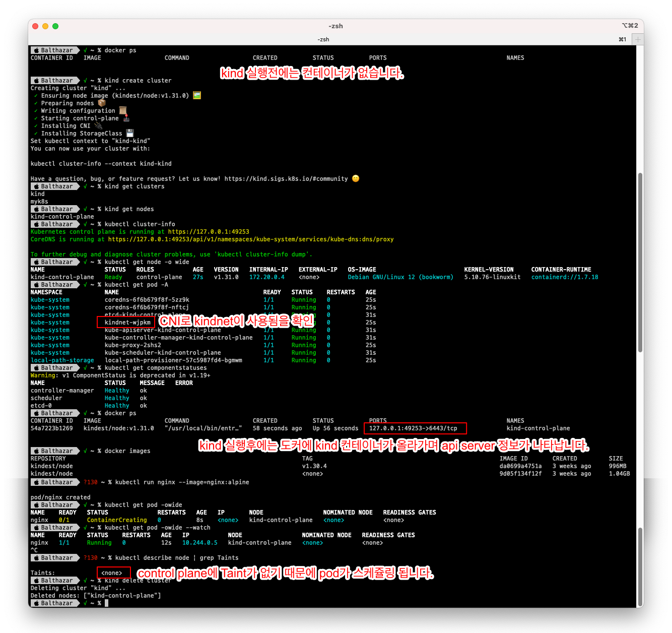Viewport: 672px width, 633px height.
Task: Open a new terminal tab with plus button
Action: pos(638,39)
